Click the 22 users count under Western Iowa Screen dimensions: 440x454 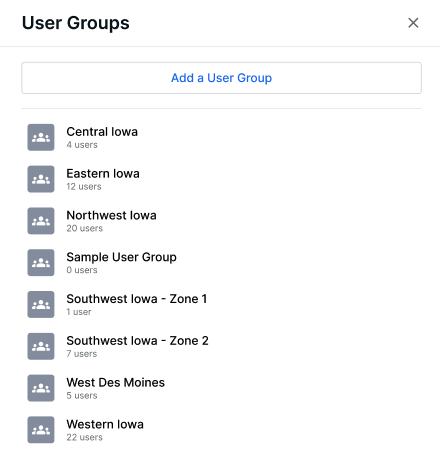[84, 437]
